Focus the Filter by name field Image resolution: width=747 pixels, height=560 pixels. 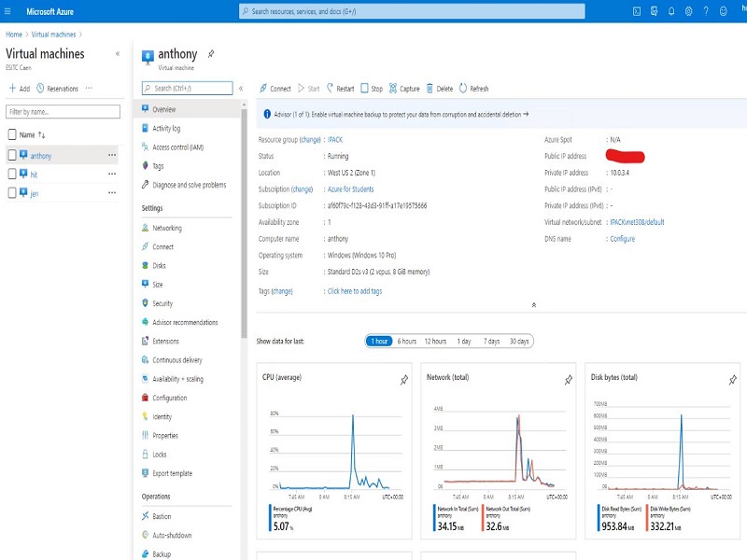(63, 111)
